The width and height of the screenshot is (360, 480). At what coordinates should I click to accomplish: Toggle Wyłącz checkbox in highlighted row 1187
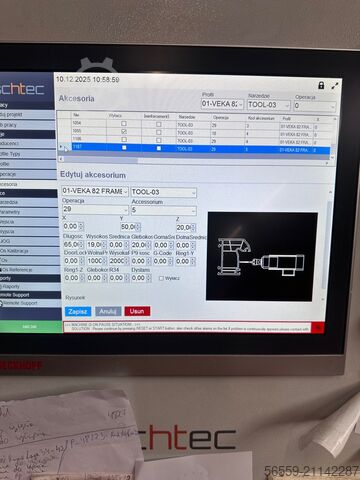coord(124,147)
